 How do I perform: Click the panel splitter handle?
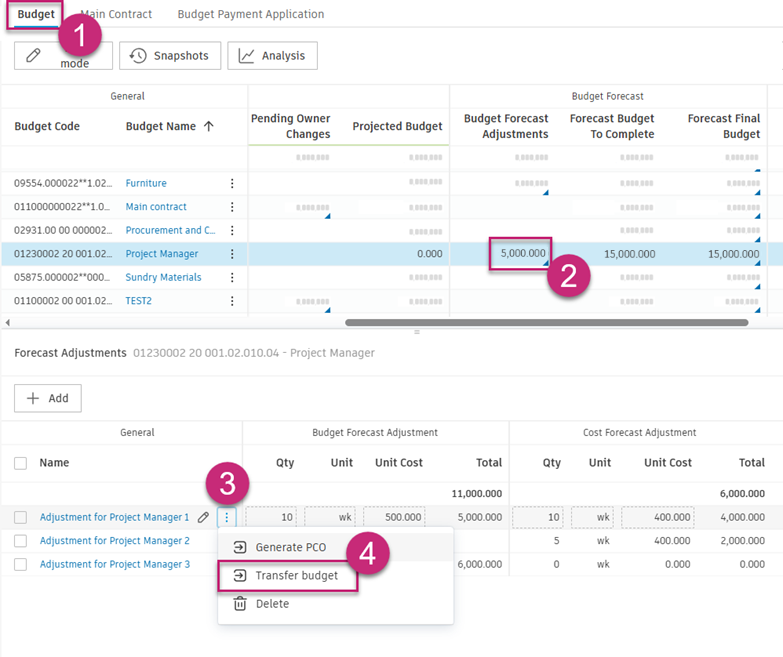point(416,332)
